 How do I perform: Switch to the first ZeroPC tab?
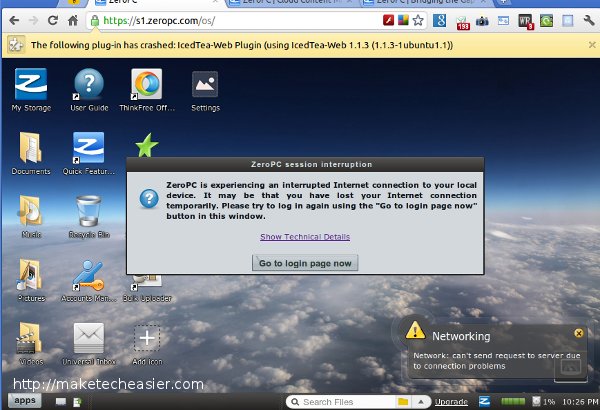click(x=157, y=2)
